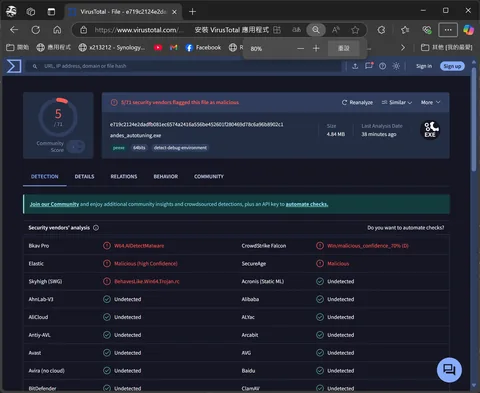Click the community score vote toggle
The height and width of the screenshot is (393, 480).
[76, 146]
